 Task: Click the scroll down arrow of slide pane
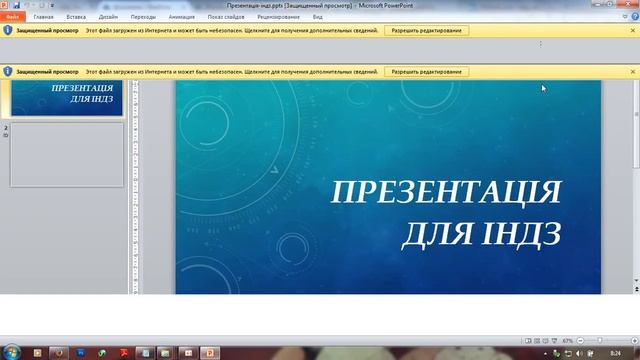point(636,280)
